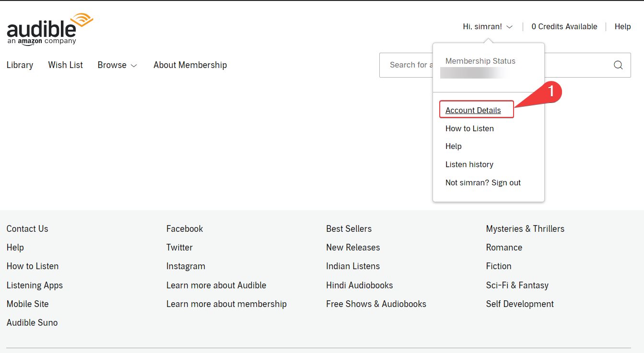View Listen history from the account menu
Viewport: 644px width, 353px height.
[x=469, y=164]
